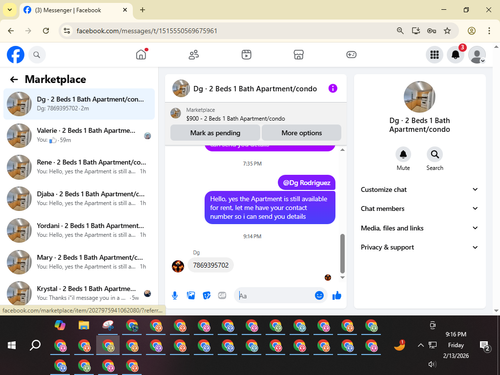Bookmark this page with the star
The image size is (500, 375).
click(x=447, y=31)
